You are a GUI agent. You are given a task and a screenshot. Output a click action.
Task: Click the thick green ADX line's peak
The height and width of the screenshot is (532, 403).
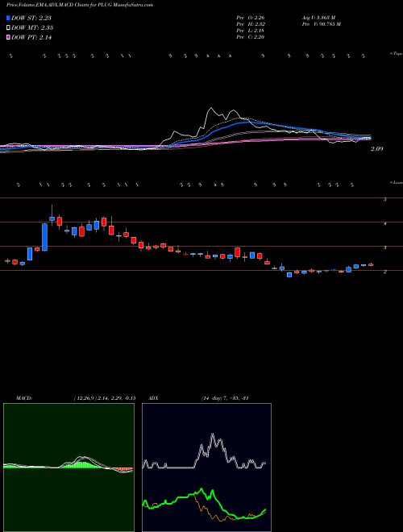pos(201,489)
